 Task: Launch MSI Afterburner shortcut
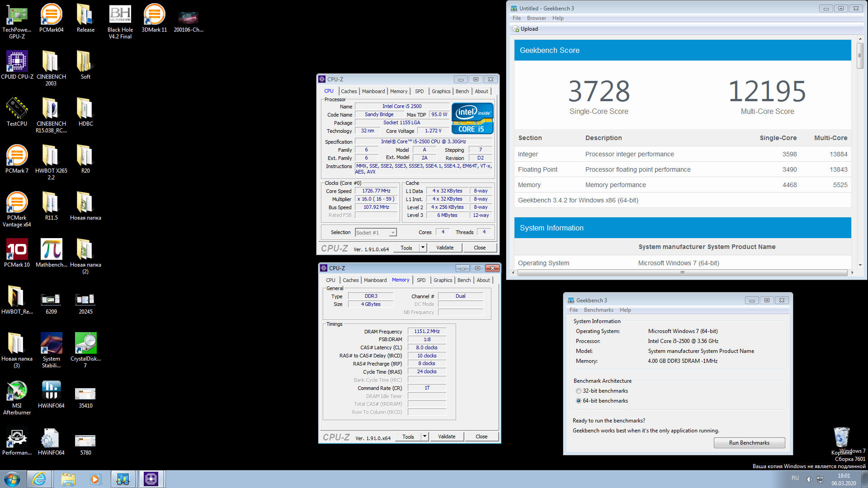click(x=17, y=397)
